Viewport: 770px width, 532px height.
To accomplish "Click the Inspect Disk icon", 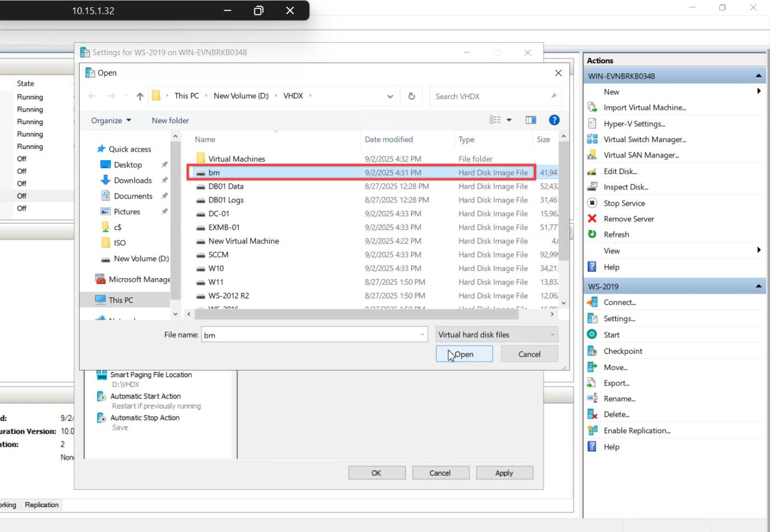I will (592, 187).
